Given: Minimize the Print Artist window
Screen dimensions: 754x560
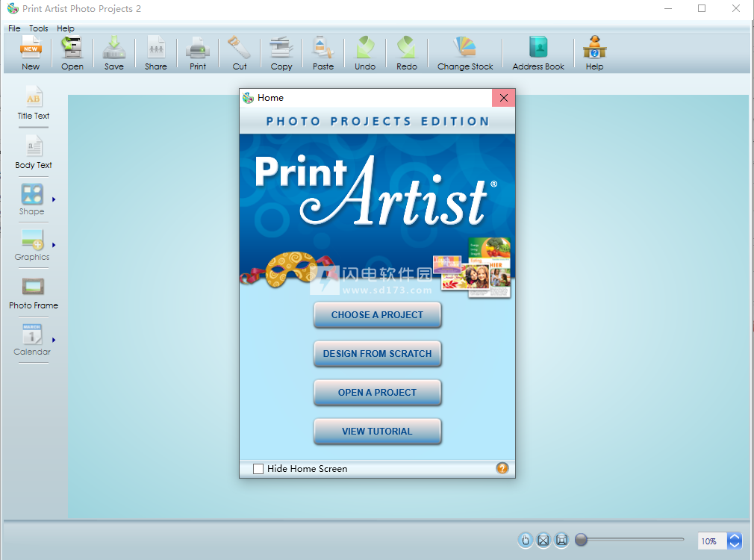Looking at the screenshot, I should (x=668, y=9).
